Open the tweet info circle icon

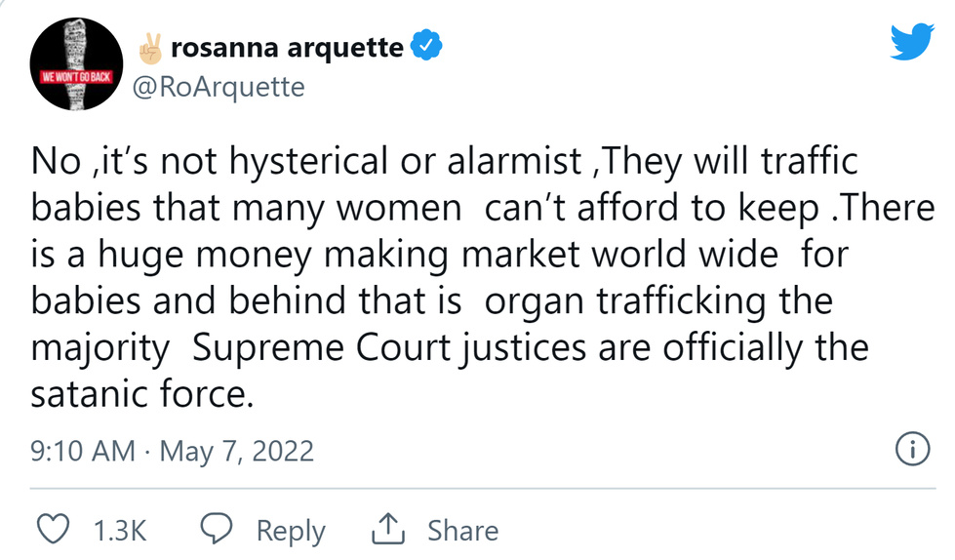click(x=910, y=450)
